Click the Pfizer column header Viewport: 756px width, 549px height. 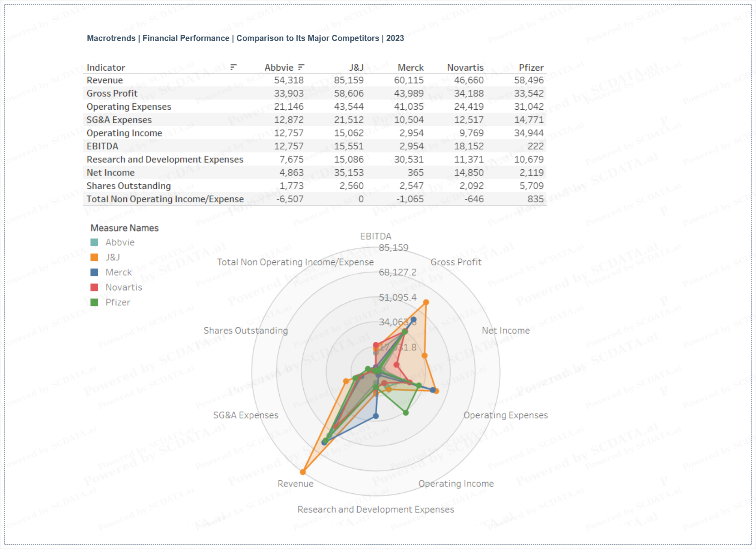coord(531,67)
